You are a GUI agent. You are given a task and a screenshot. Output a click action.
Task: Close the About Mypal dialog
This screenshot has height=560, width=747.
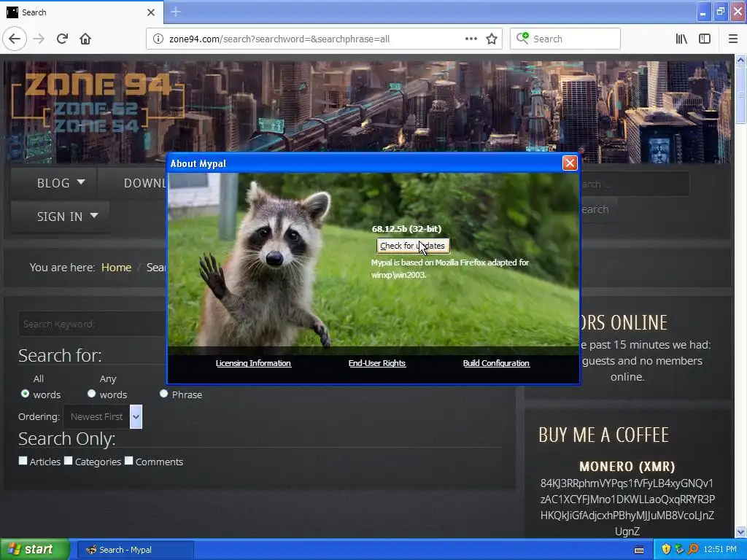point(570,163)
